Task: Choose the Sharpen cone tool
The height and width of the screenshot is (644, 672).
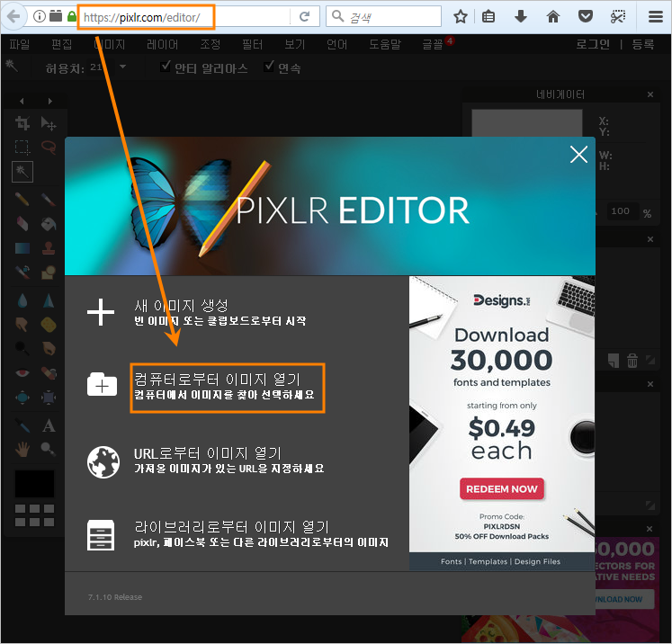Action: (49, 300)
